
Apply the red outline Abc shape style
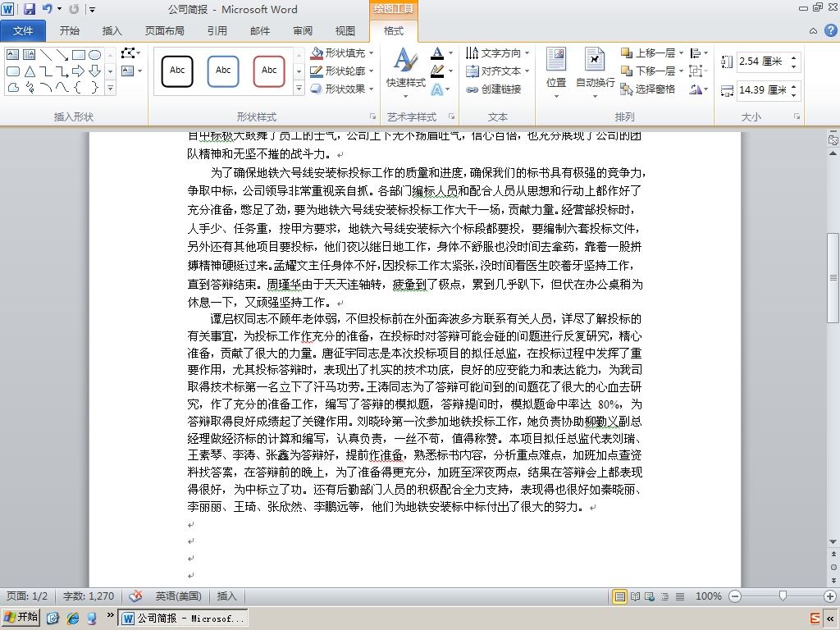(x=269, y=71)
